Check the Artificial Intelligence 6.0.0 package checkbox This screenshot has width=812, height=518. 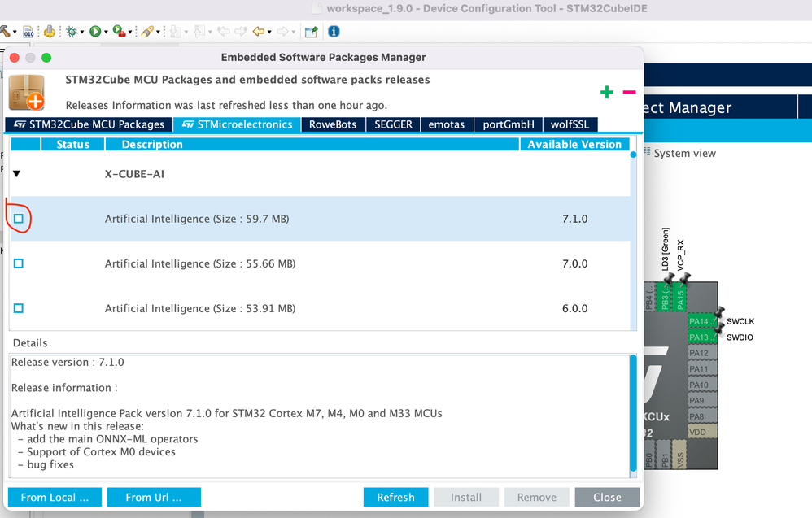pyautogui.click(x=19, y=308)
